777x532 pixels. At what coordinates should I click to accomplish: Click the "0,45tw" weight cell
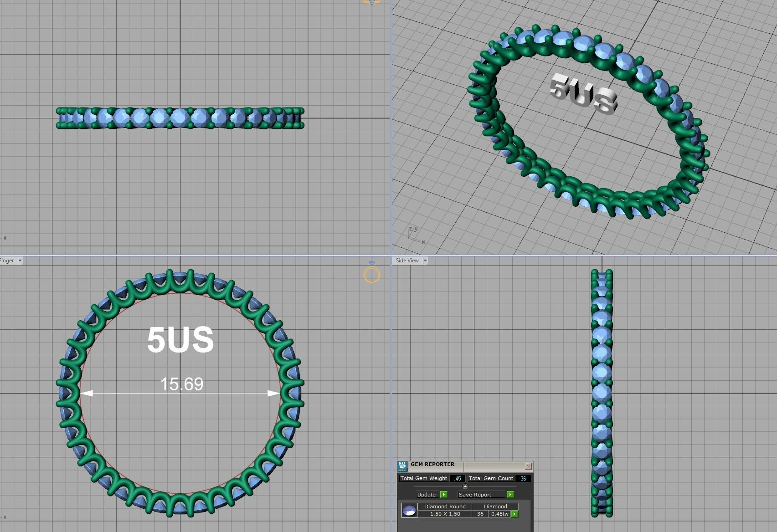[x=500, y=514]
